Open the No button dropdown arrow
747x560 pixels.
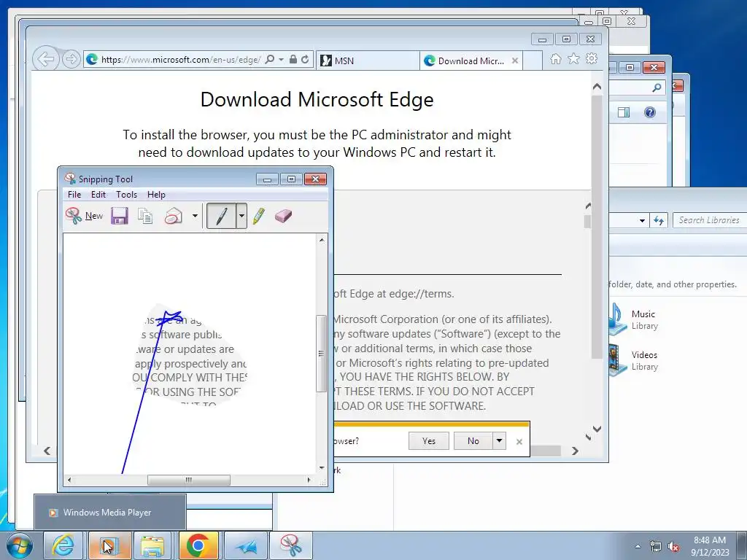click(499, 441)
